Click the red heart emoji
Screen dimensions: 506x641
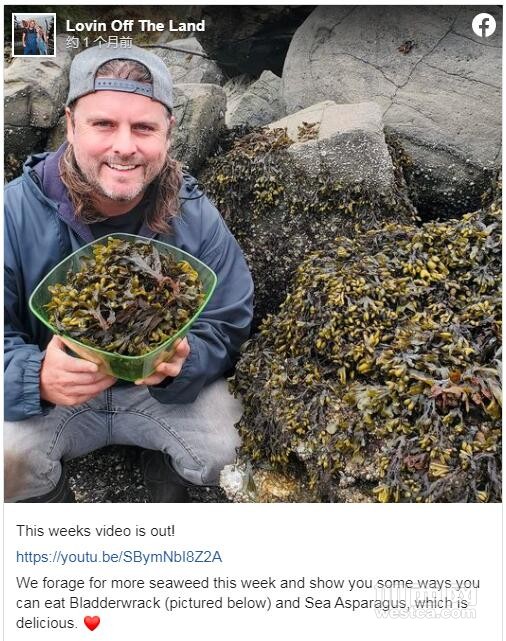[92, 623]
